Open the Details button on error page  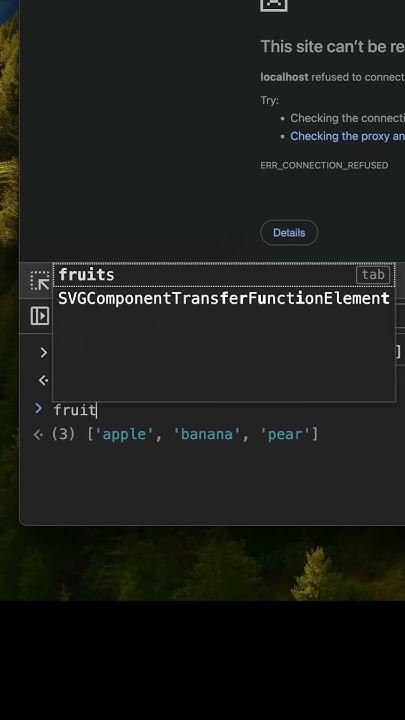[x=289, y=233]
